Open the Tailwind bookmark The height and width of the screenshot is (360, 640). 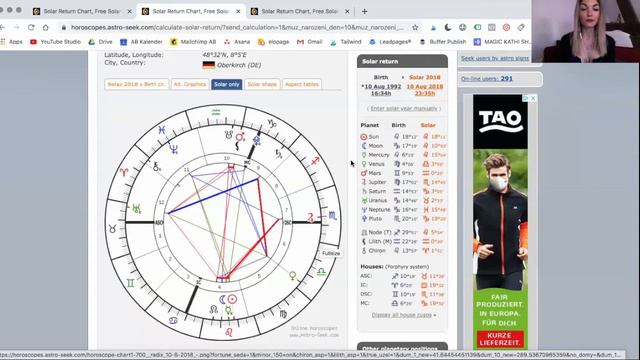point(346,42)
